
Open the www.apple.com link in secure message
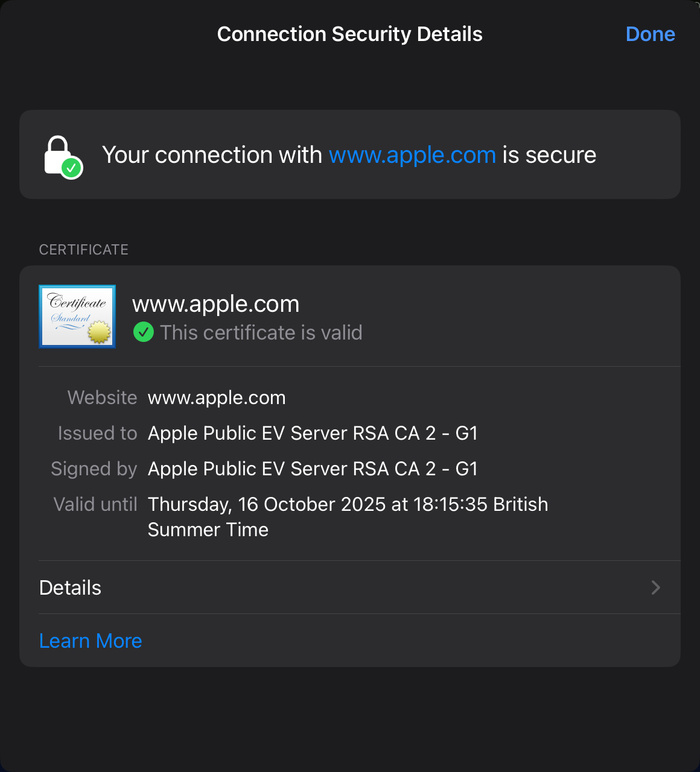412,156
